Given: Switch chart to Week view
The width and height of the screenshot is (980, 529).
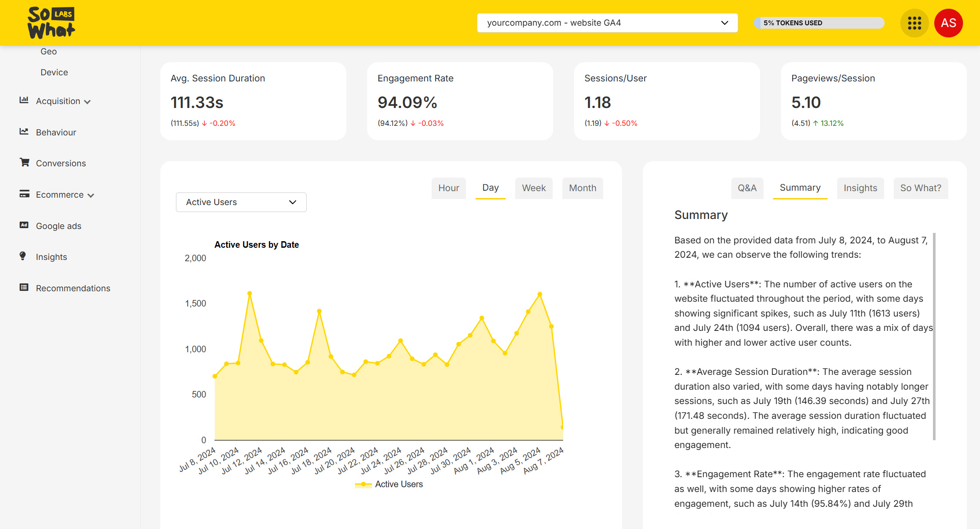Looking at the screenshot, I should [x=534, y=188].
